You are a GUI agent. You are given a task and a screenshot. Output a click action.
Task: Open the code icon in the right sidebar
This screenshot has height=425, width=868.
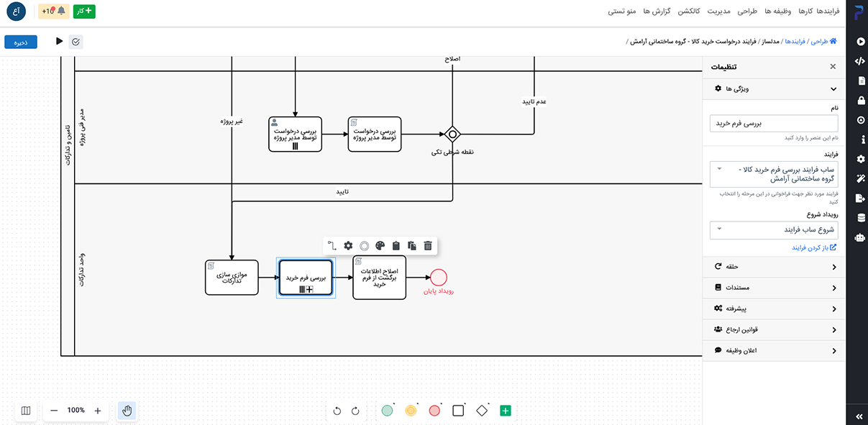tap(860, 61)
